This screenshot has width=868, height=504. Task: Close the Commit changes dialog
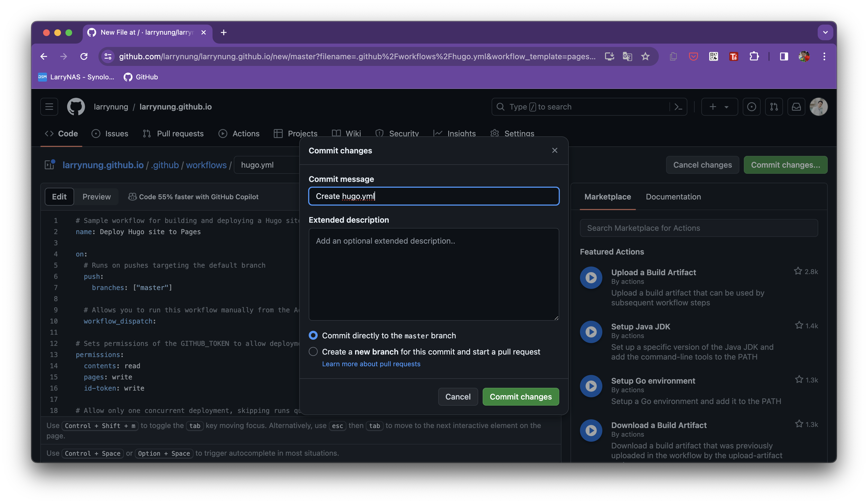pyautogui.click(x=555, y=150)
